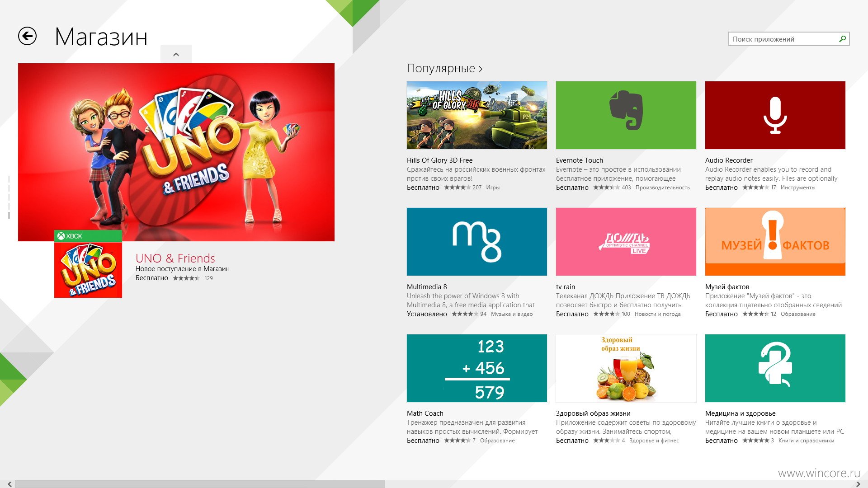Screen dimensions: 868x488
Task: Select the Музей фактов title text
Action: (x=727, y=286)
